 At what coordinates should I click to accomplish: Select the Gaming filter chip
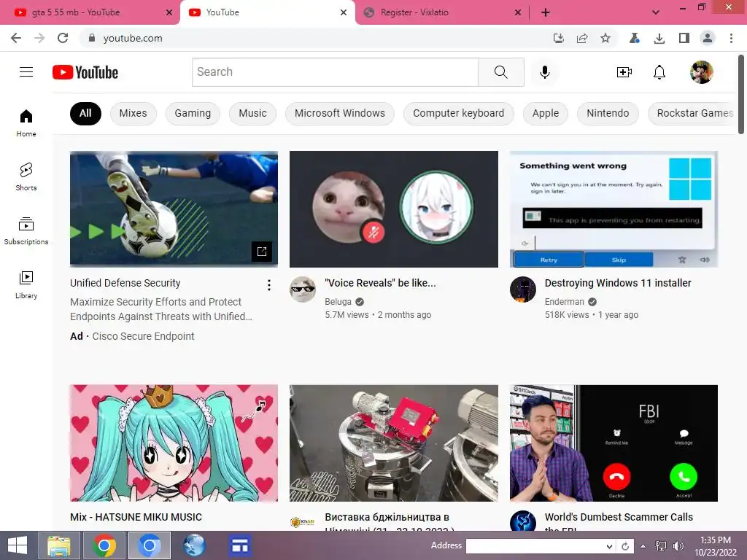tap(193, 113)
